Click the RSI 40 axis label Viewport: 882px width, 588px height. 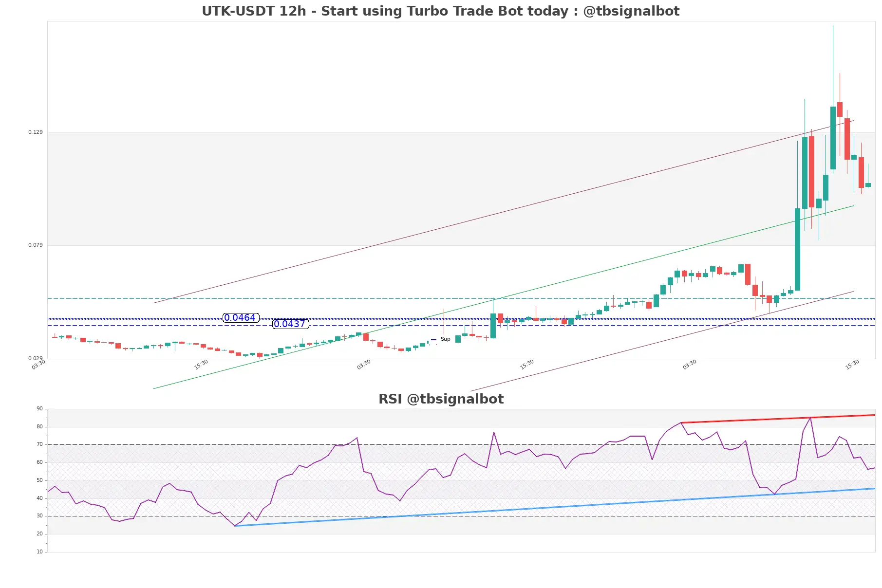pos(39,498)
